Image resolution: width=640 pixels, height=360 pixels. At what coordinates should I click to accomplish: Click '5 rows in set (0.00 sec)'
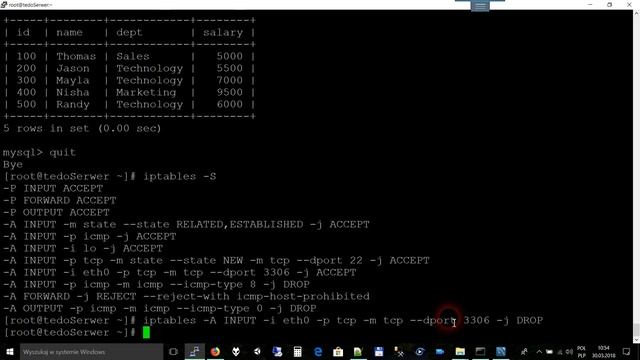click(x=82, y=128)
